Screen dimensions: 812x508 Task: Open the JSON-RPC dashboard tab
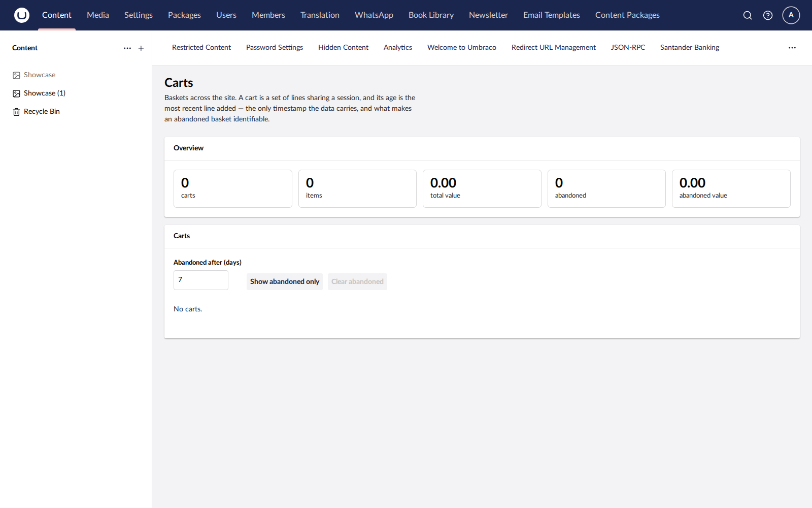[628, 48]
